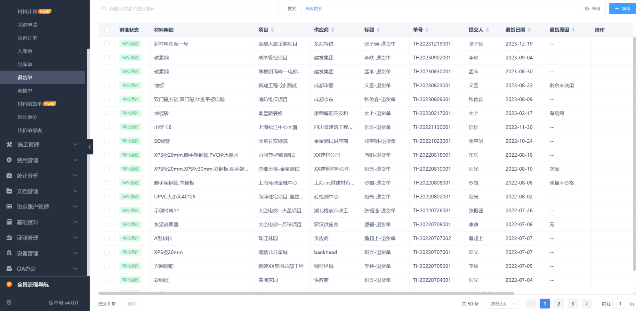The image size is (644, 311).
Task: Sort by 项目 column arrows
Action: pyautogui.click(x=272, y=30)
